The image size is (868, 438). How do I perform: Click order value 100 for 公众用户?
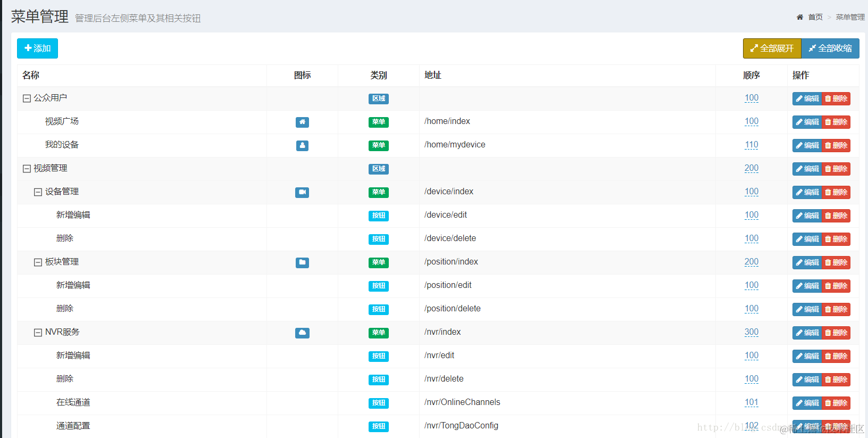(752, 98)
